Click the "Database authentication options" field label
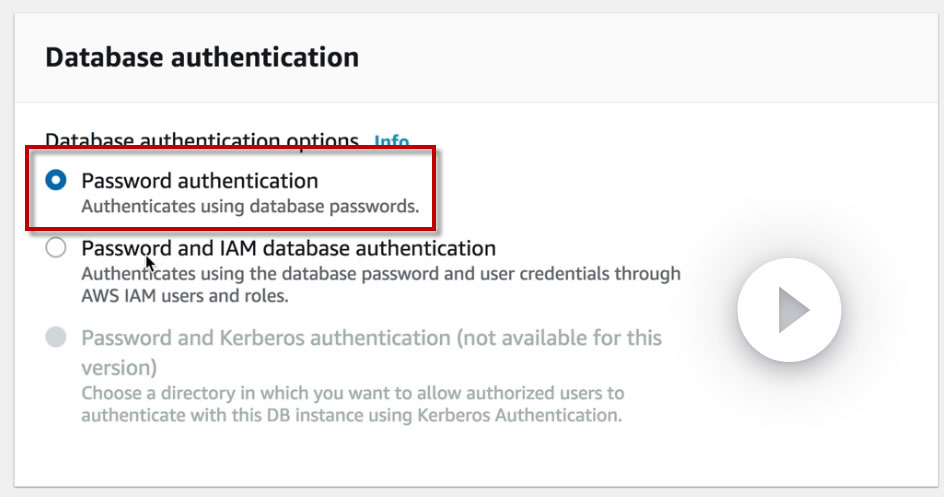944x497 pixels. [x=202, y=141]
